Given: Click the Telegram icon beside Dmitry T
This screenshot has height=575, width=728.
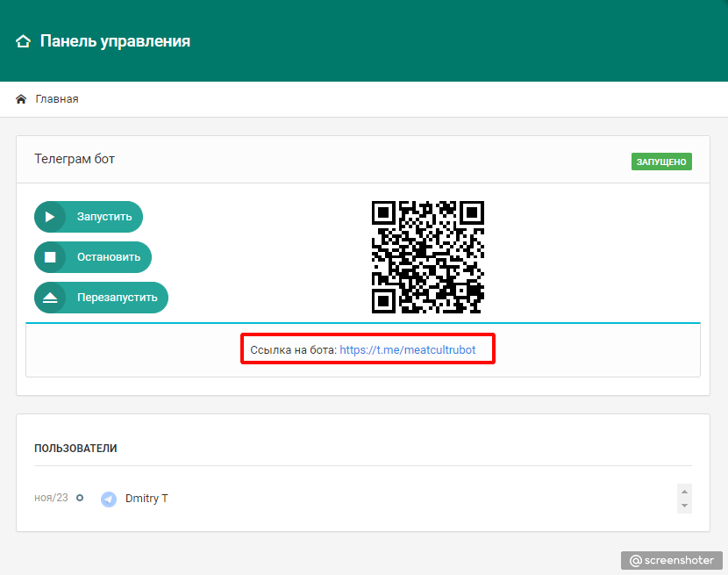Looking at the screenshot, I should point(109,500).
